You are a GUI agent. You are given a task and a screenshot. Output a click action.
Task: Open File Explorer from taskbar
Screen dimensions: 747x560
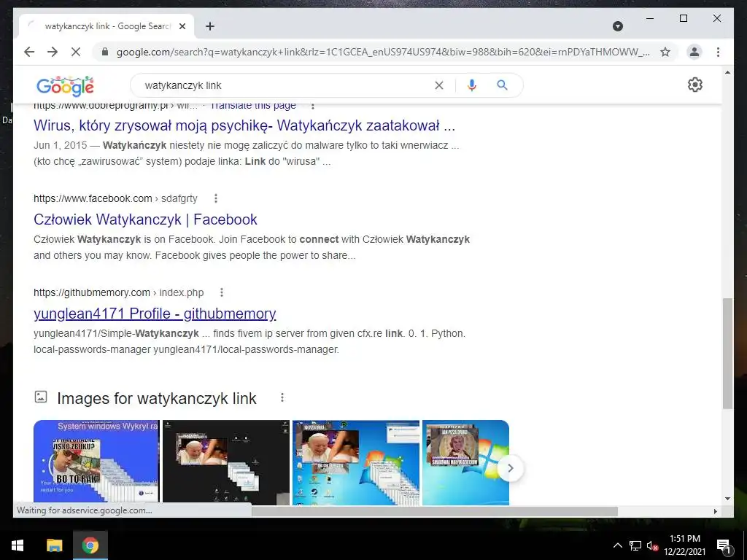coord(54,545)
